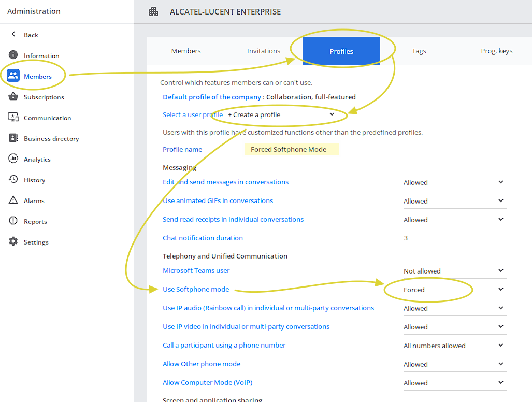Click Edit and send messages link
This screenshot has height=402, width=532.
(226, 182)
